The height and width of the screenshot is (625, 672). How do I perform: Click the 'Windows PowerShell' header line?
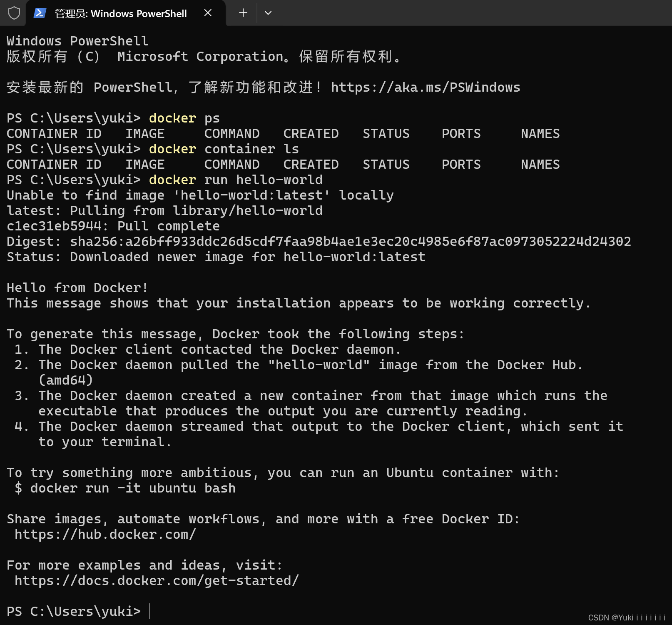click(77, 41)
